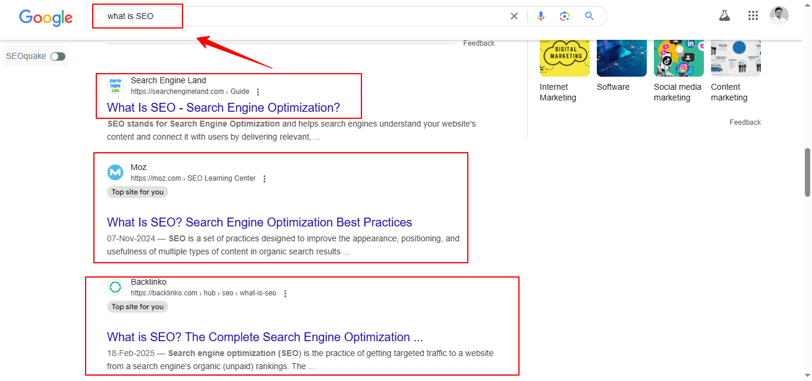812x381 pixels.
Task: Open 'What Is SEO? Search Engine Optimization Best Practices'
Action: tap(259, 222)
